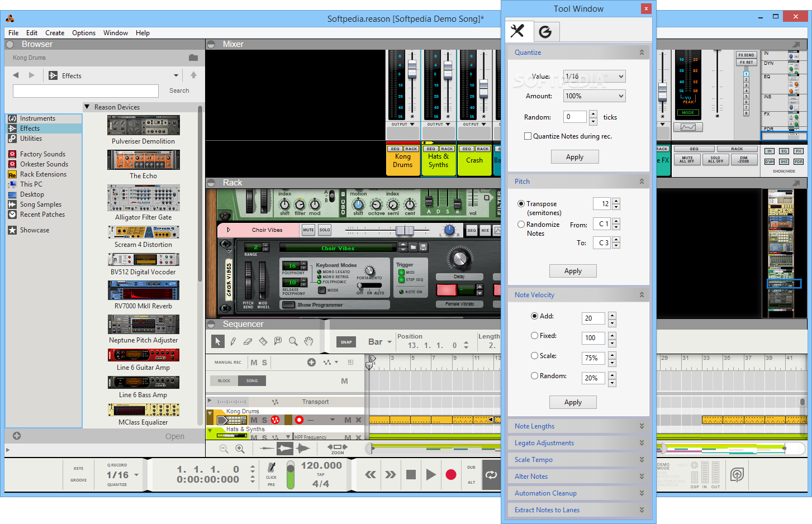Expand the Alter Notes section
812x524 pixels.
click(578, 477)
